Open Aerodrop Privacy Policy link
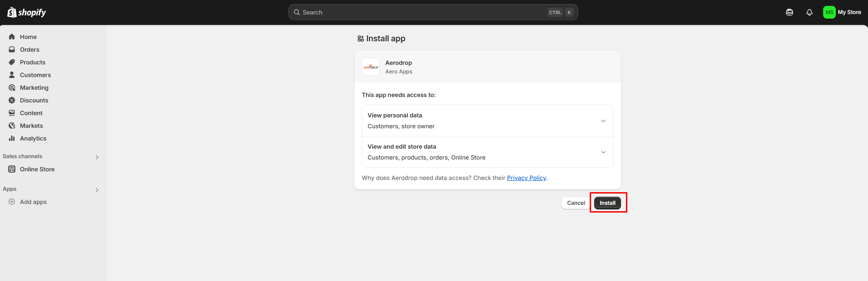Viewport: 868px width, 281px height. pyautogui.click(x=526, y=178)
